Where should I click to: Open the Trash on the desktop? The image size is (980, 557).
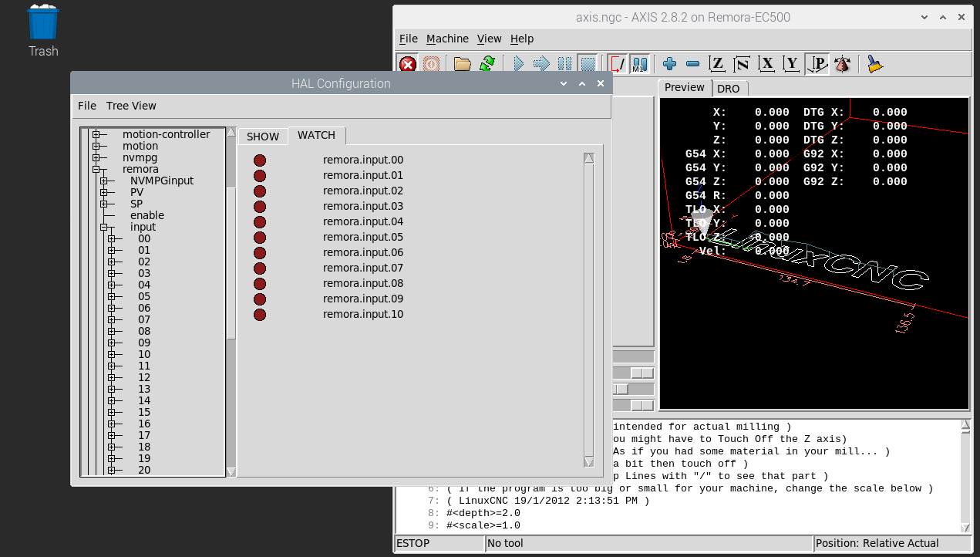click(x=43, y=31)
